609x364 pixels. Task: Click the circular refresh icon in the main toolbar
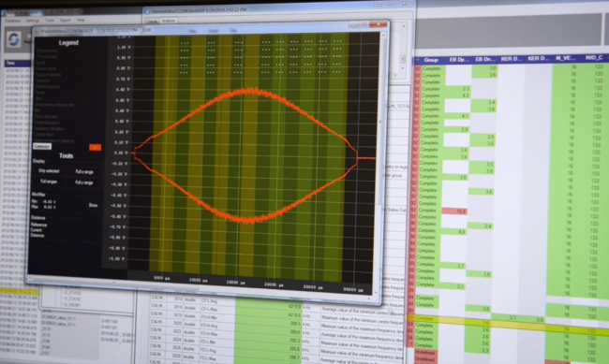click(x=13, y=39)
